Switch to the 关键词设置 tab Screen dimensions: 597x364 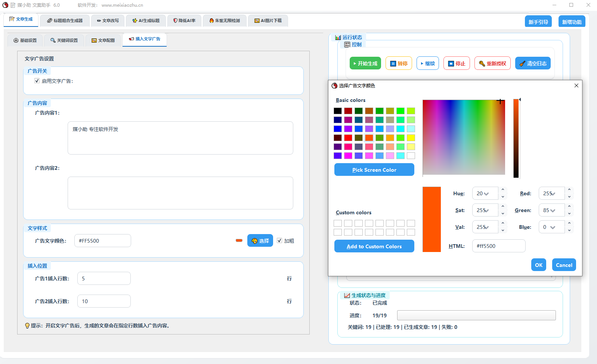(x=64, y=40)
